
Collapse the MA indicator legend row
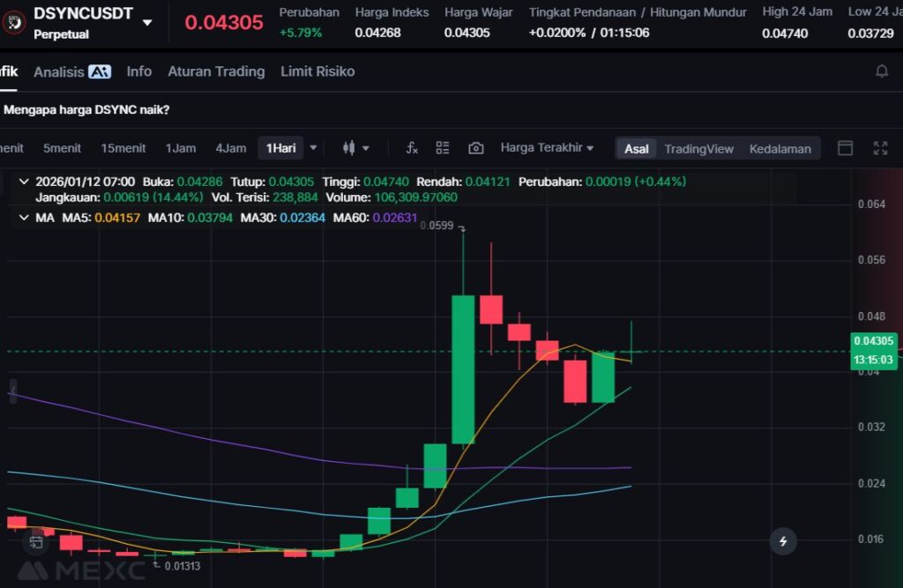[23, 217]
